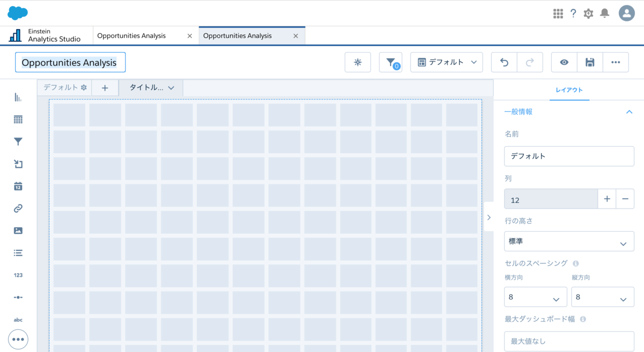This screenshot has height=352, width=644.
Task: Add a Filter widget from sidebar
Action: pyautogui.click(x=18, y=142)
